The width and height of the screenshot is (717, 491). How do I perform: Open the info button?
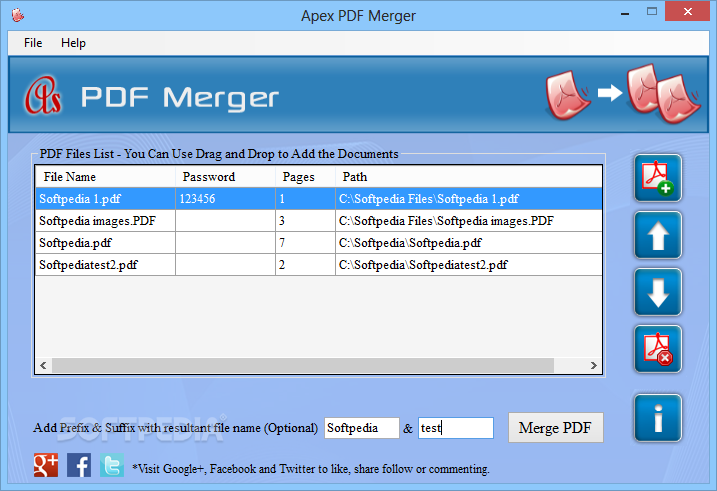(658, 418)
